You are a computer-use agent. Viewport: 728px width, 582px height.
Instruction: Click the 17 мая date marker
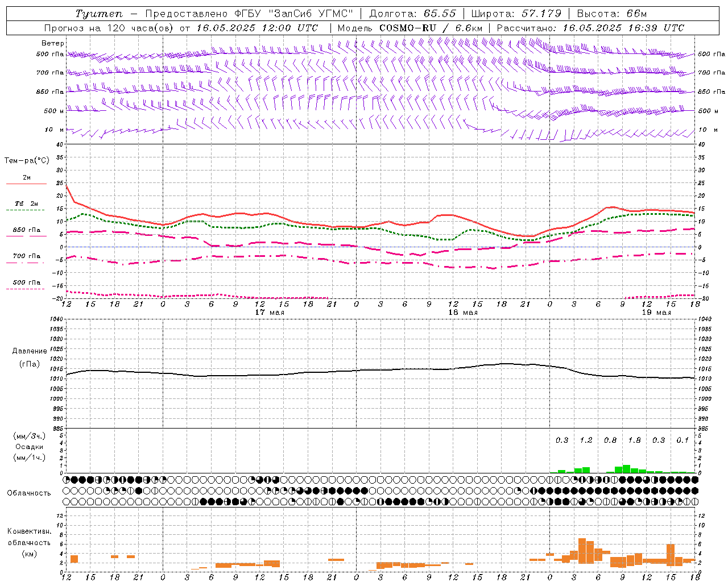(x=270, y=313)
